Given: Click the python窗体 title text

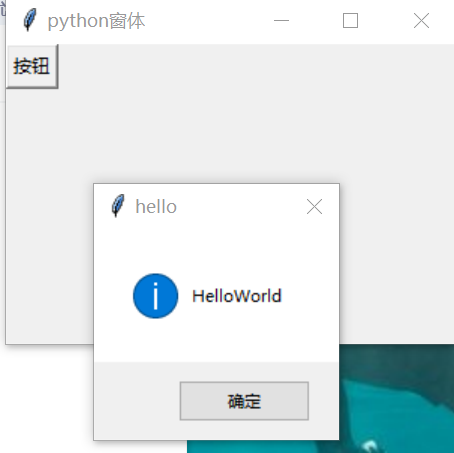Looking at the screenshot, I should [96, 21].
